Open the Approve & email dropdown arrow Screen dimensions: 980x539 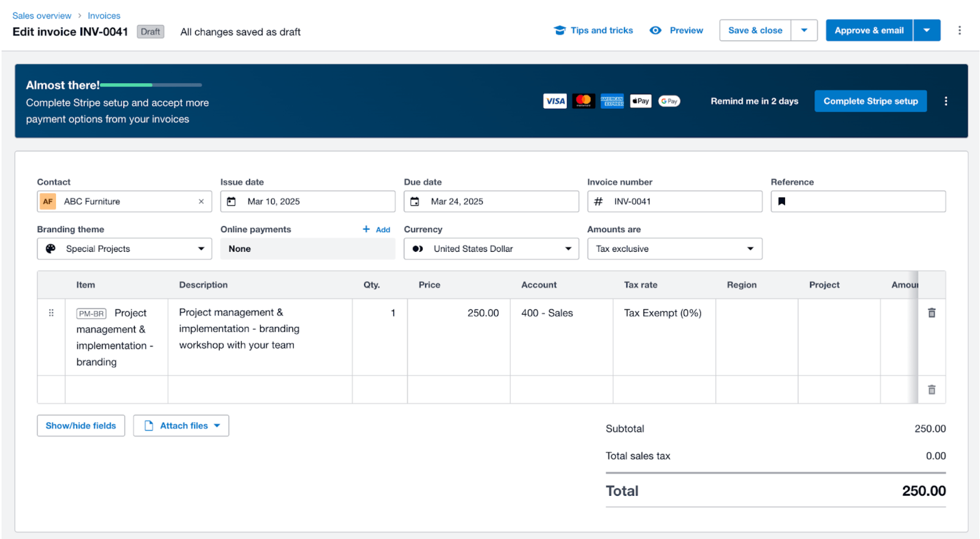(x=927, y=30)
